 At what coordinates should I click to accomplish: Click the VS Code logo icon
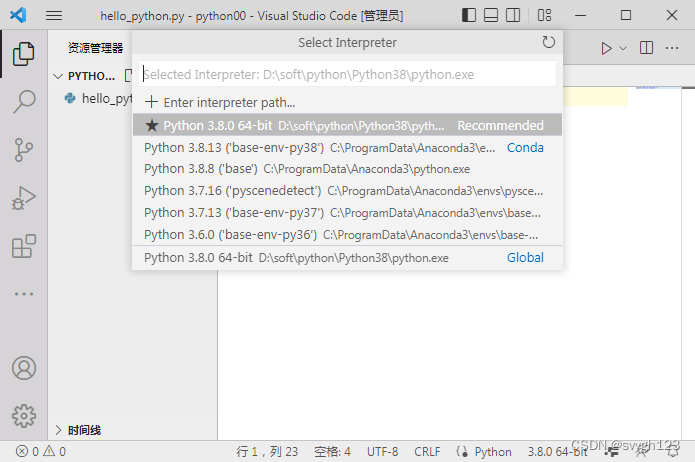(18, 15)
